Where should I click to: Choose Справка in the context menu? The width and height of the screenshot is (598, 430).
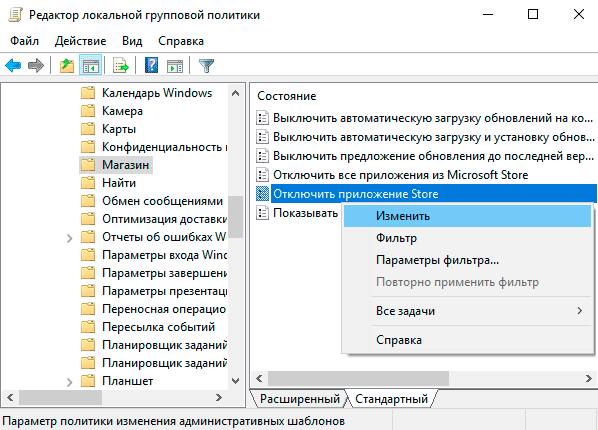click(467, 340)
